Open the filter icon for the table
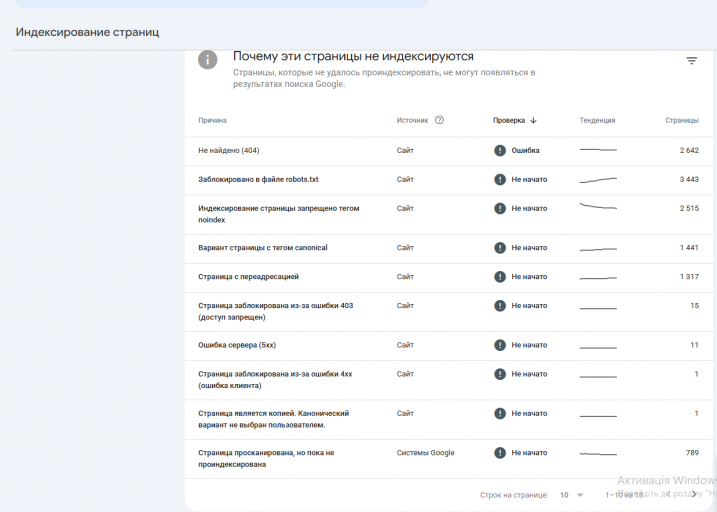This screenshot has width=717, height=512. pyautogui.click(x=691, y=60)
